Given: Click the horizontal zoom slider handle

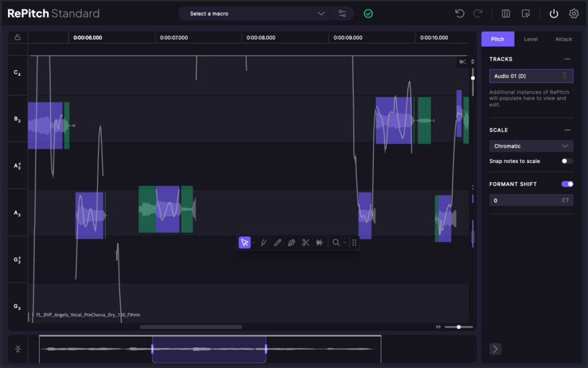Looking at the screenshot, I should pos(458,327).
